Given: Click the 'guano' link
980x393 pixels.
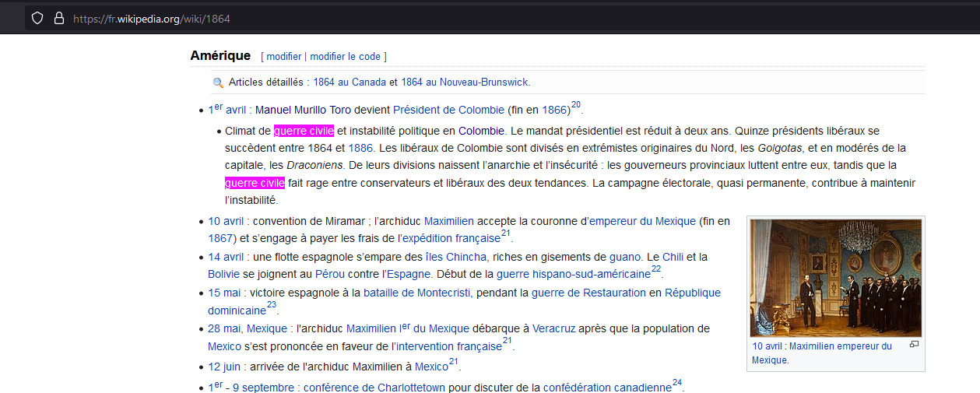Looking at the screenshot, I should click(x=625, y=257).
